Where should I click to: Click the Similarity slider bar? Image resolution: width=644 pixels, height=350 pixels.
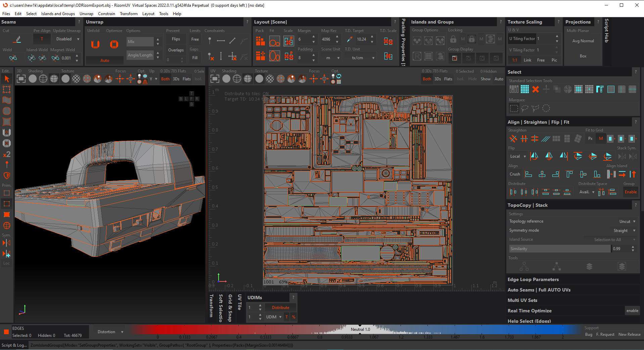[559, 249]
